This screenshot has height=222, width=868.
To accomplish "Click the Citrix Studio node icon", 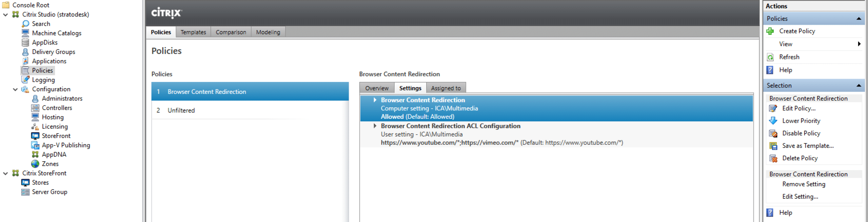I will [x=16, y=14].
